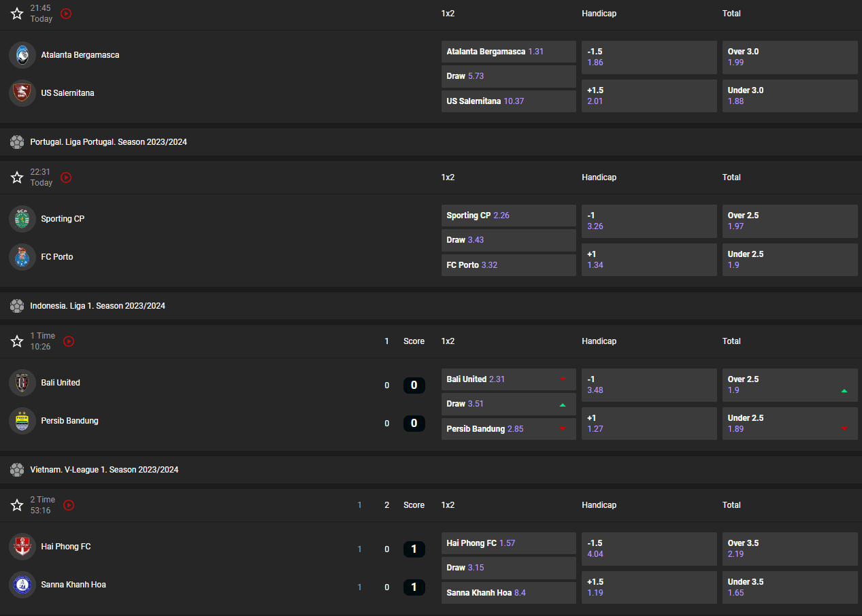
Task: Select Over 2.5 at 1.97
Action: pos(790,221)
